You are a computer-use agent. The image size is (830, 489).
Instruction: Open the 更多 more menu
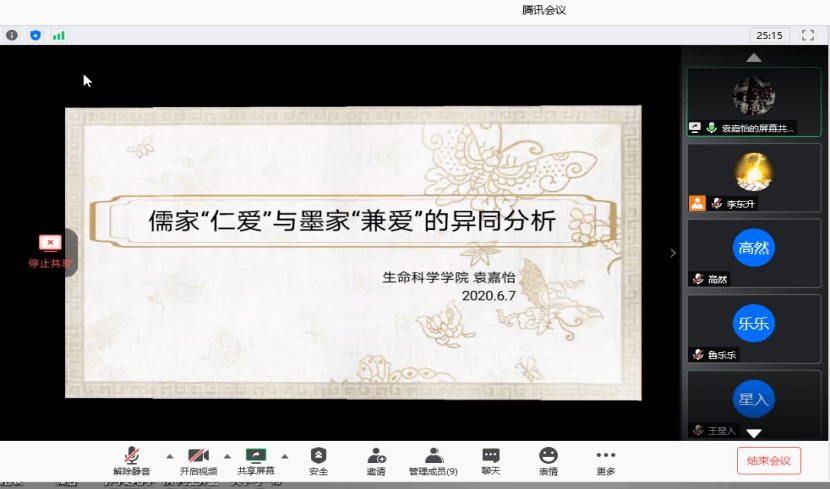(x=606, y=460)
